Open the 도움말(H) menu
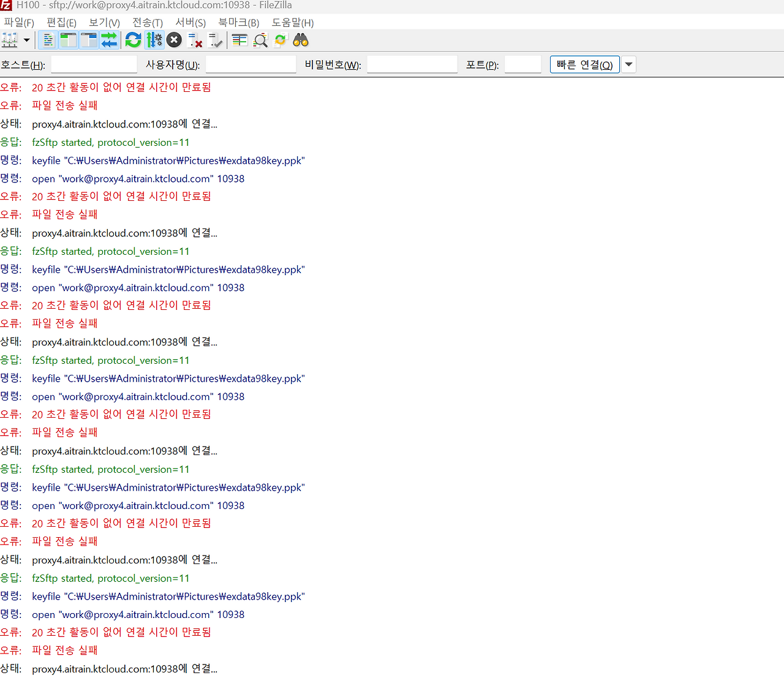This screenshot has height=678, width=784. [x=293, y=23]
